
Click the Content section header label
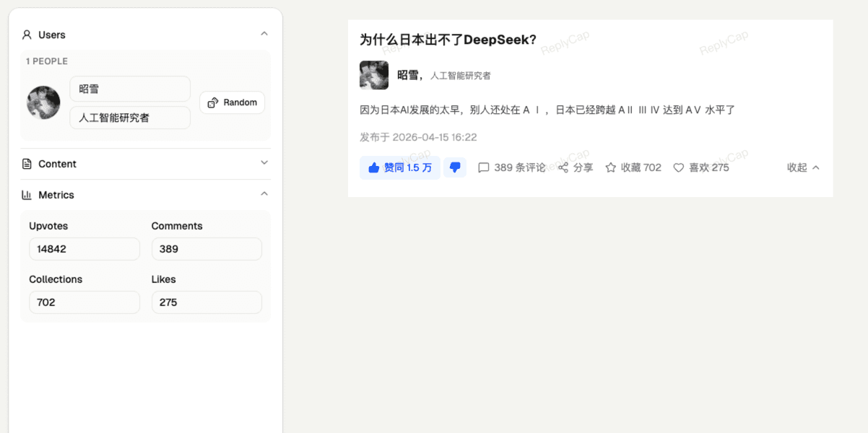click(x=57, y=164)
